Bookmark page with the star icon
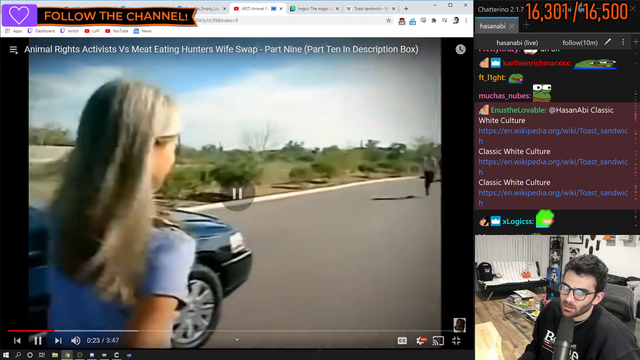 (x=389, y=20)
